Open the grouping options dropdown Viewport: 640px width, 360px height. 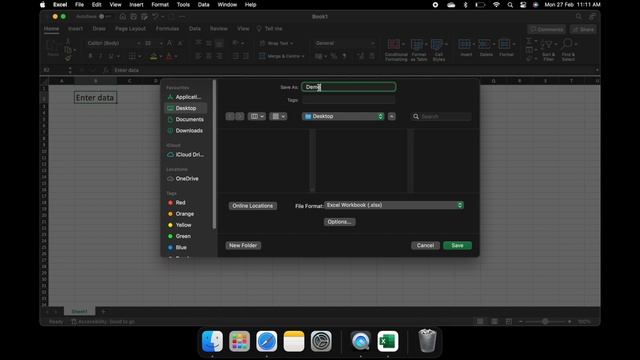click(x=278, y=116)
